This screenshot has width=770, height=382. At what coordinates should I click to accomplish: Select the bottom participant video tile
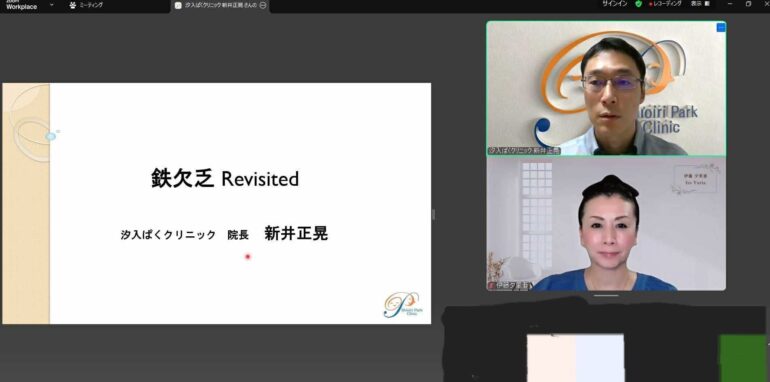click(606, 224)
